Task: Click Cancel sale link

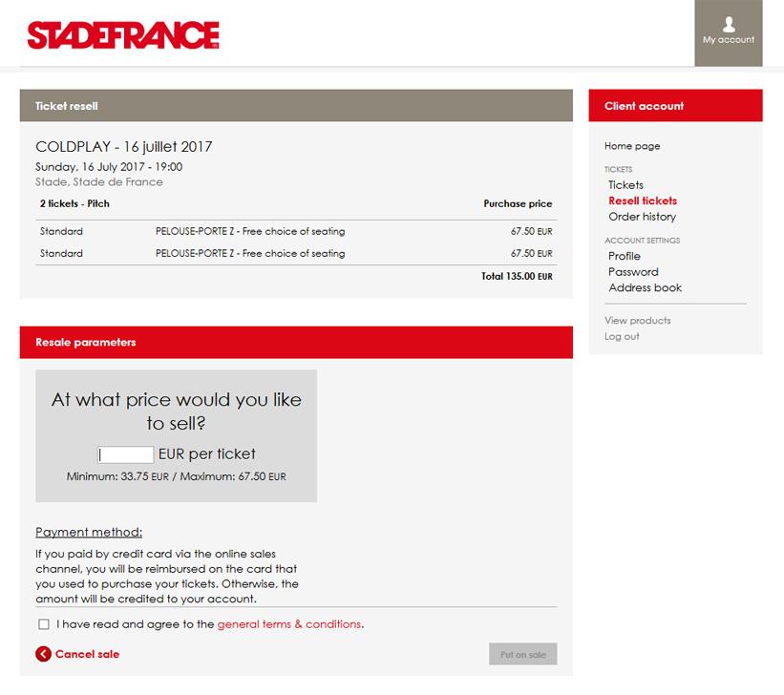Action: pos(87,654)
